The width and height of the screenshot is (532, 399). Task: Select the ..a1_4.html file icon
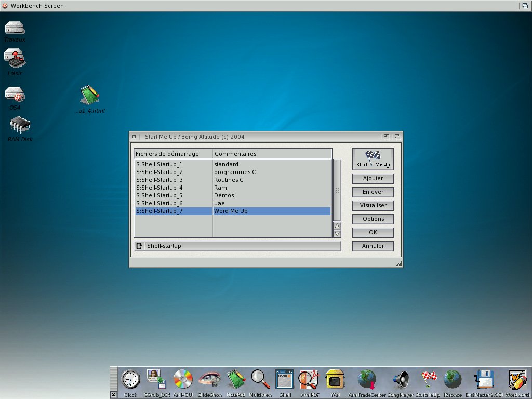click(x=89, y=95)
